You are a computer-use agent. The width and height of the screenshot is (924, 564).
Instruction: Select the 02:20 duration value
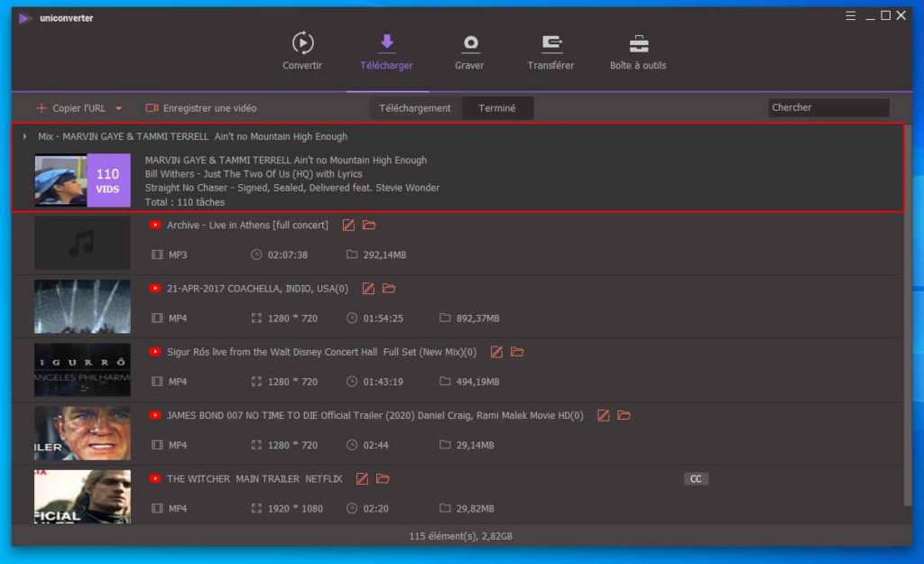(376, 509)
